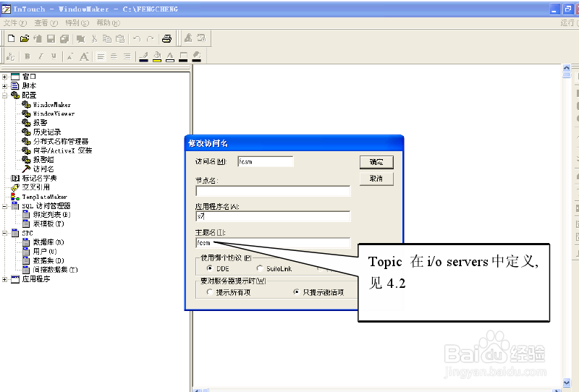
Task: Click the 节点名 input field
Action: click(x=273, y=191)
